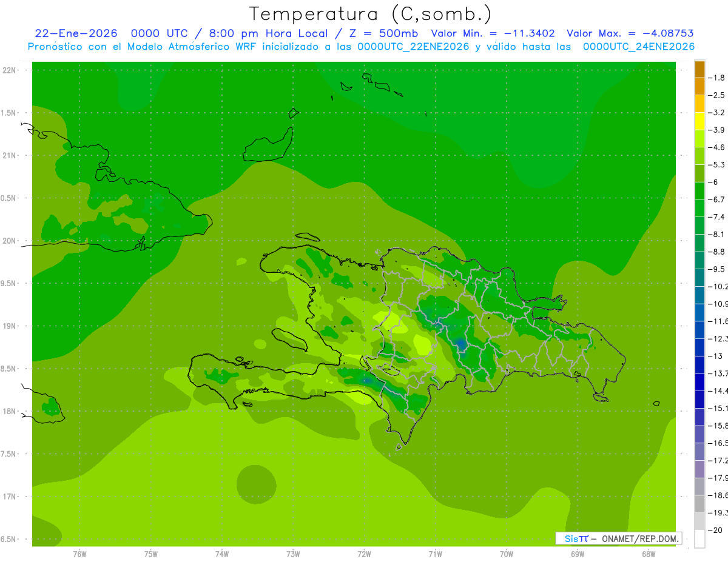728x562 pixels.
Task: Pick the green swatch between -6 and -6.7
Action: [699, 191]
